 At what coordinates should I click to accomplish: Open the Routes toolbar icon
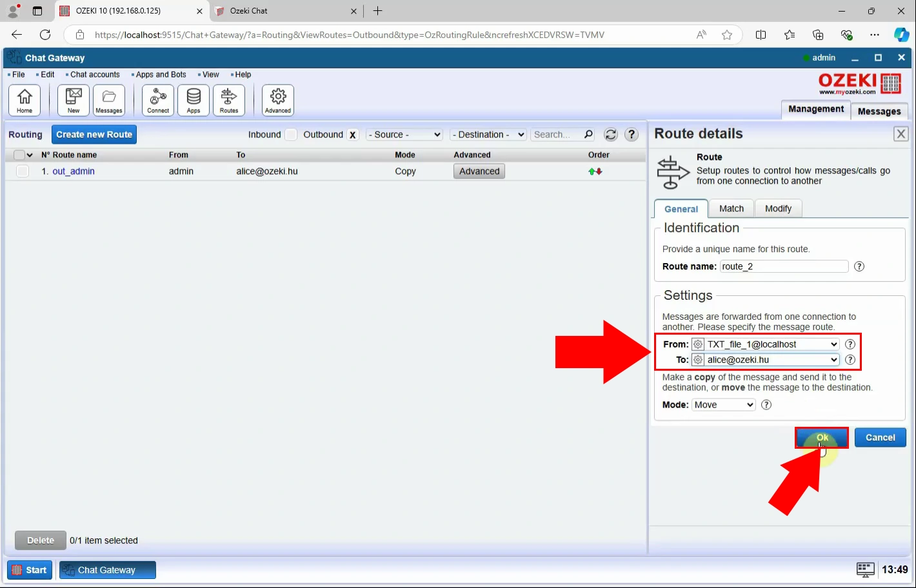[x=229, y=101]
